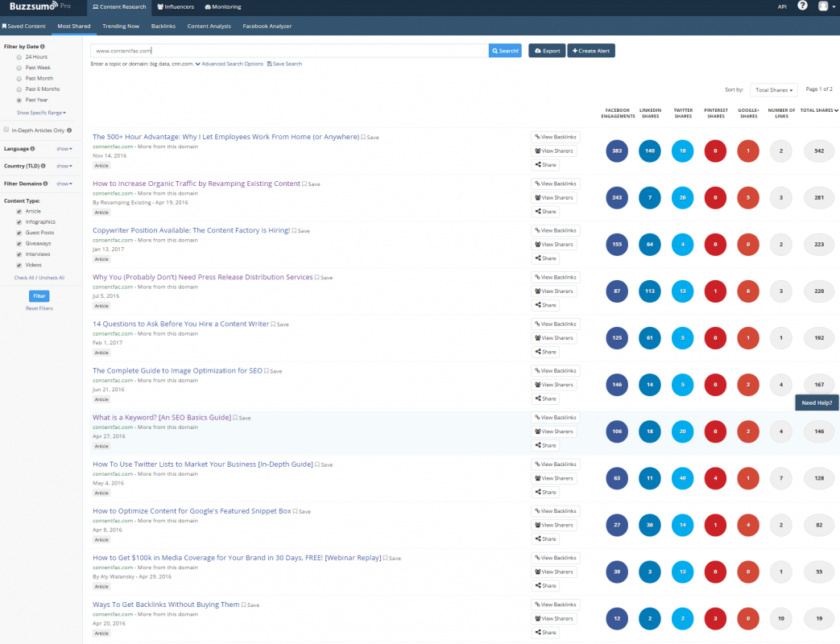Screen dimensions: 840x644
Task: Click Facebook engagements bubble for 500+ Hour Advantage
Action: [617, 151]
